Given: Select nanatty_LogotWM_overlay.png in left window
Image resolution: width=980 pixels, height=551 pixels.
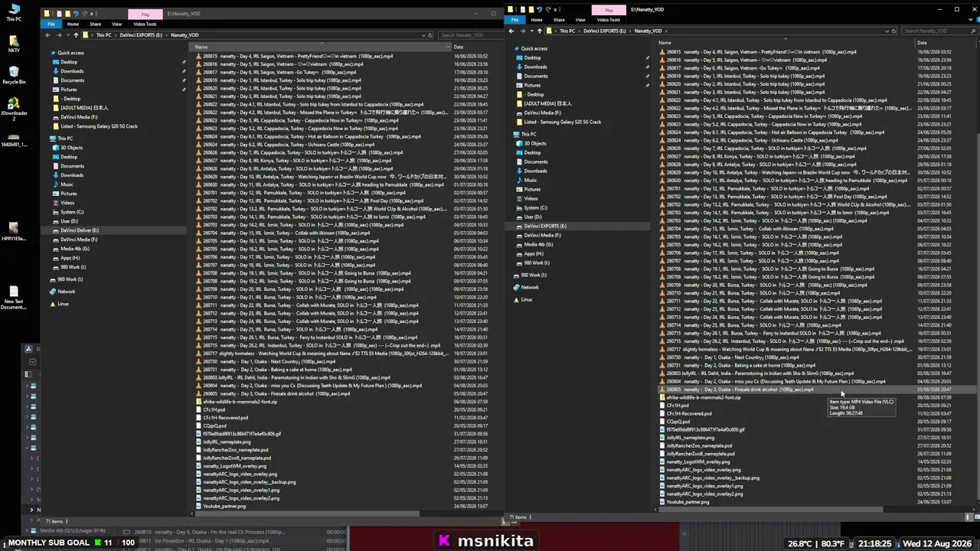Looking at the screenshot, I should tap(234, 466).
